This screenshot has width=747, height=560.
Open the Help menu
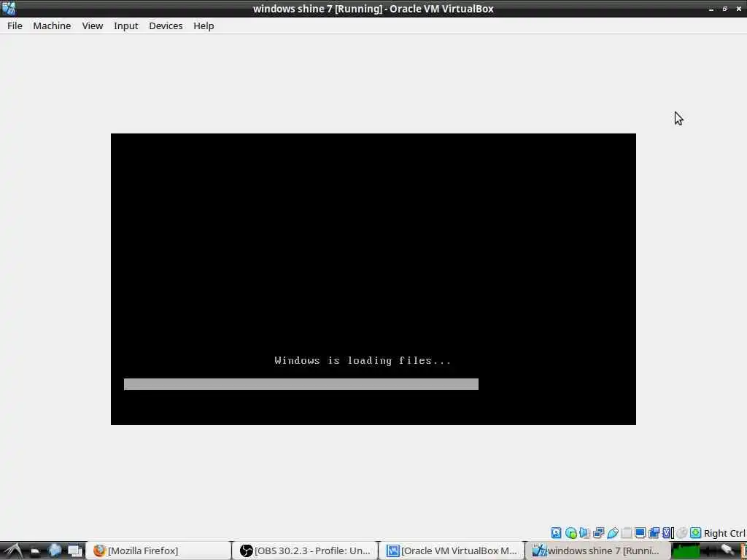pyautogui.click(x=204, y=26)
